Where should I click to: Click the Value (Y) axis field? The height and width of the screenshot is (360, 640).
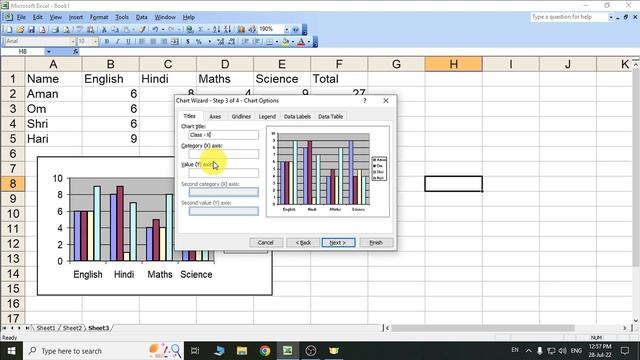click(x=223, y=173)
